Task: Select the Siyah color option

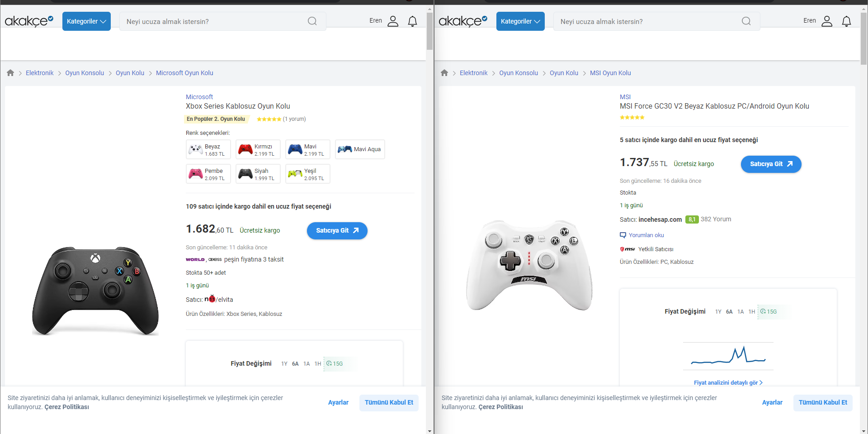Action: pos(258,174)
